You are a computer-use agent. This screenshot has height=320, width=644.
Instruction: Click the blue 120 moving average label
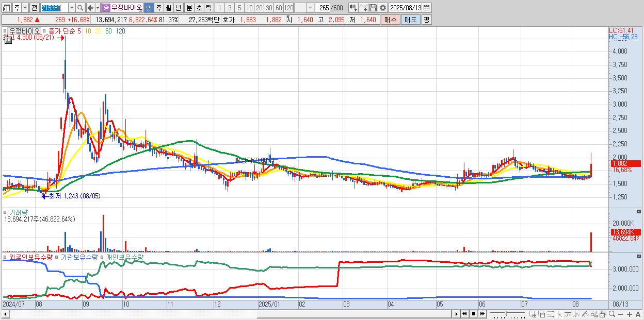point(120,31)
